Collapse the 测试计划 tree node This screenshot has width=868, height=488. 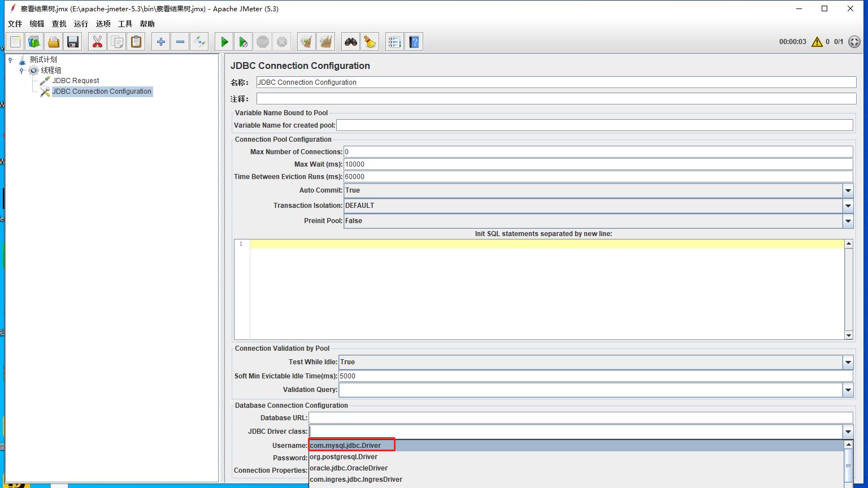coord(10,59)
